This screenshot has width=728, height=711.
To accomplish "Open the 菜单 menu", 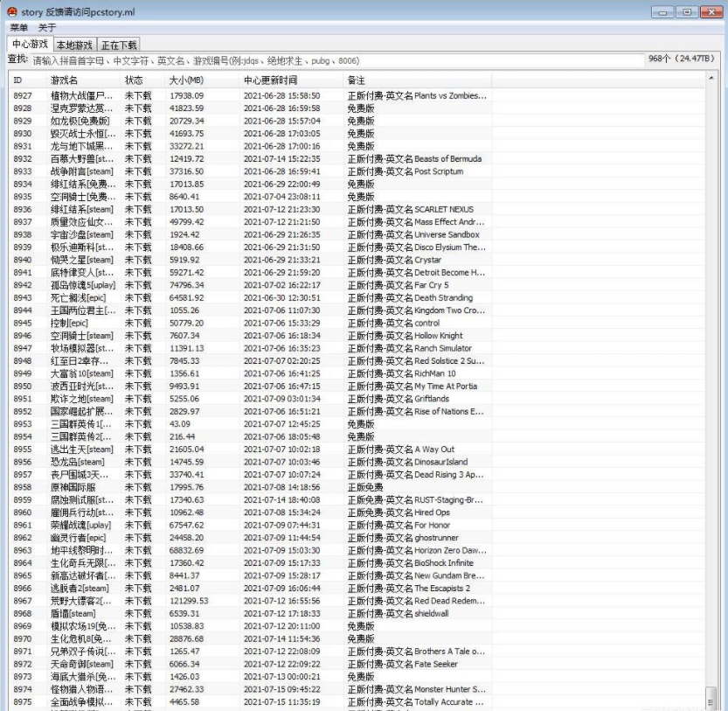I will (19, 28).
